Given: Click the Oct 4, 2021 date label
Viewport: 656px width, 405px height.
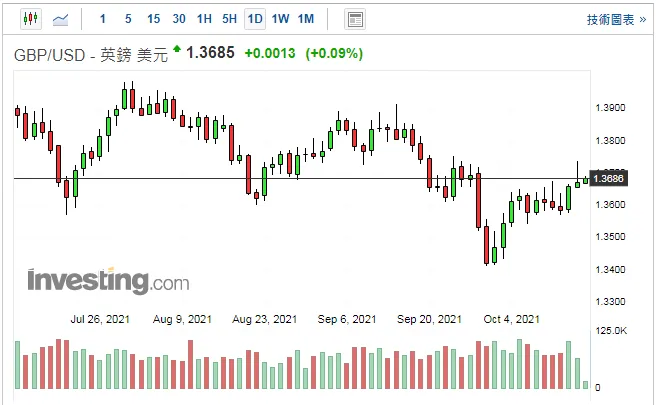Looking at the screenshot, I should coord(511,319).
